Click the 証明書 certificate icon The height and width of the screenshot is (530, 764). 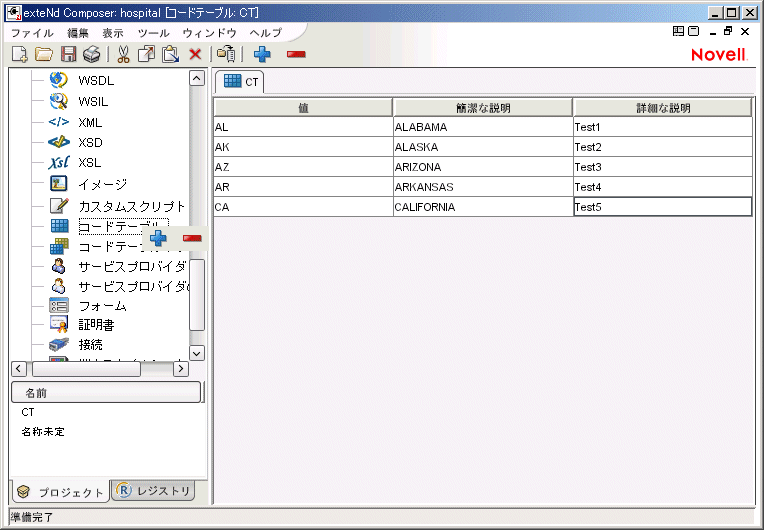pyautogui.click(x=59, y=324)
